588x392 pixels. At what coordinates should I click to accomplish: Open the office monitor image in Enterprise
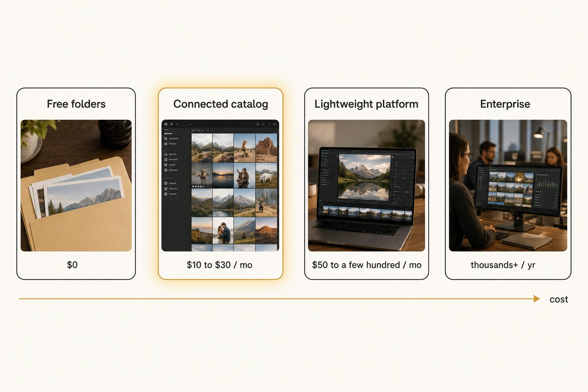[508, 186]
